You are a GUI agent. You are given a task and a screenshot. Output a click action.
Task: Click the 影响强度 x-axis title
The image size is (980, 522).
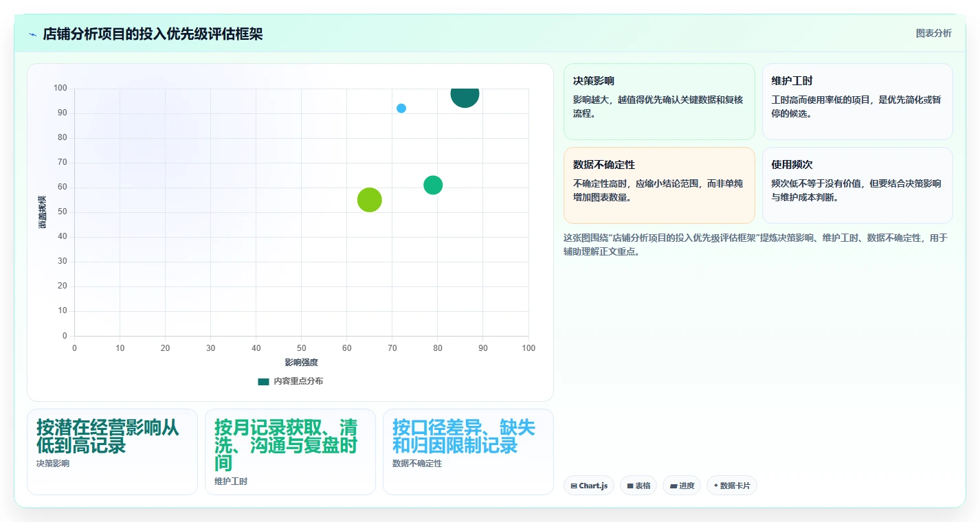click(301, 363)
